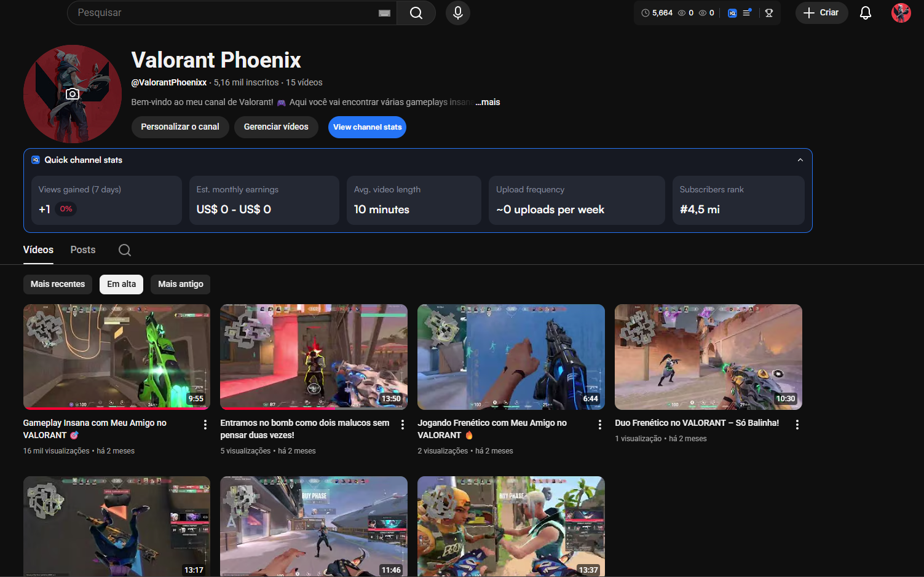Image resolution: width=924 pixels, height=577 pixels.
Task: Click the Upload frequency stat card
Action: tap(577, 200)
